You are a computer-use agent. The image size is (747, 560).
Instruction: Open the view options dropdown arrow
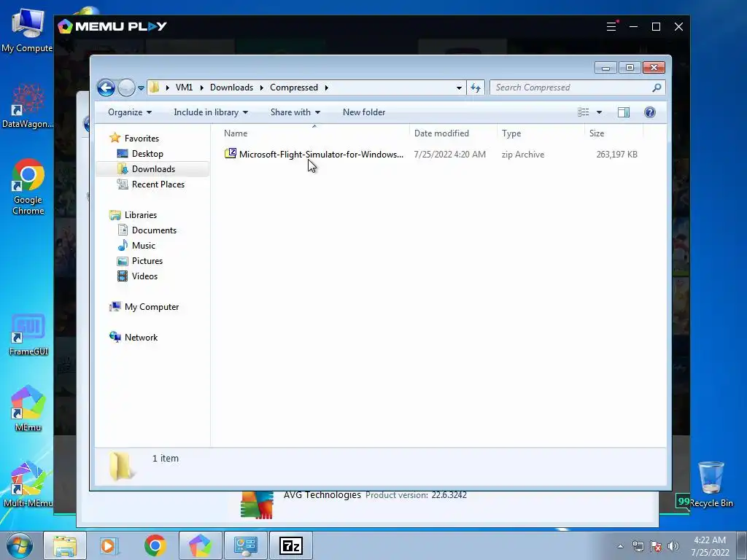[600, 112]
